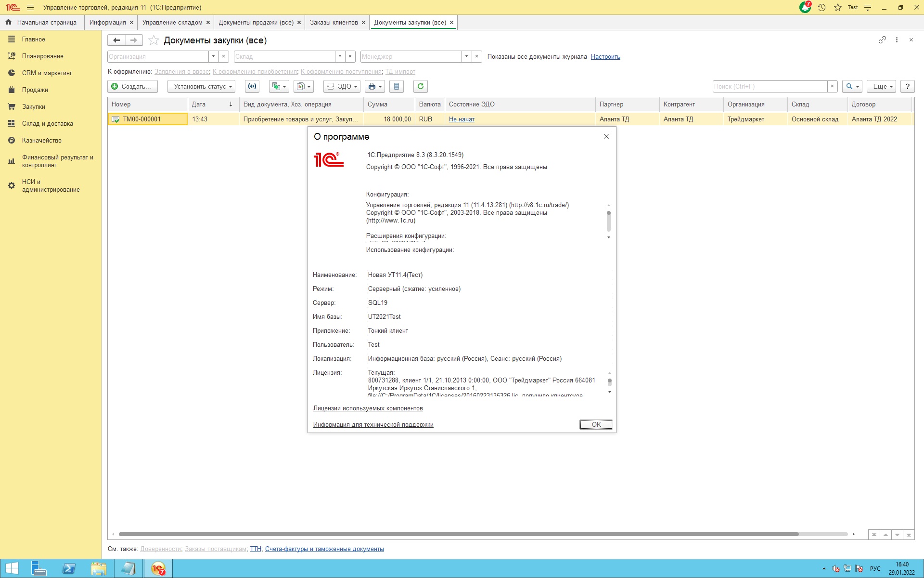Open Счета-фактуры и таможенные документы link
This screenshot has width=924, height=578.
pyautogui.click(x=324, y=549)
